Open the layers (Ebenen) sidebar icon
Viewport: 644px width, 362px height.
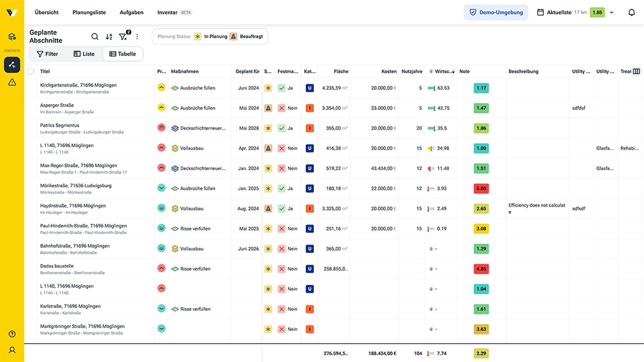pyautogui.click(x=12, y=37)
